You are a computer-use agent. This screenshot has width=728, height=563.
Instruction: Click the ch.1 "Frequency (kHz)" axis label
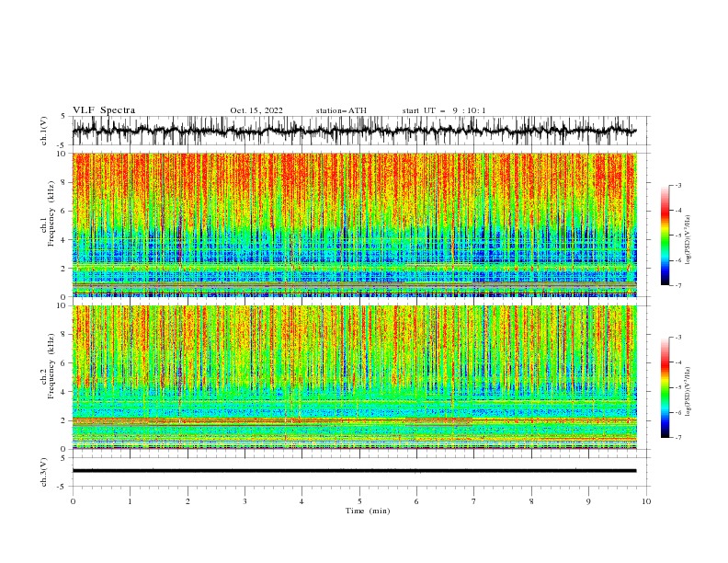pos(51,213)
